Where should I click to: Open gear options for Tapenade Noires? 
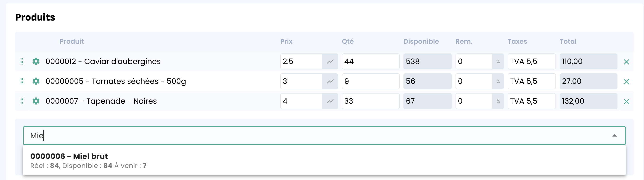(36, 101)
